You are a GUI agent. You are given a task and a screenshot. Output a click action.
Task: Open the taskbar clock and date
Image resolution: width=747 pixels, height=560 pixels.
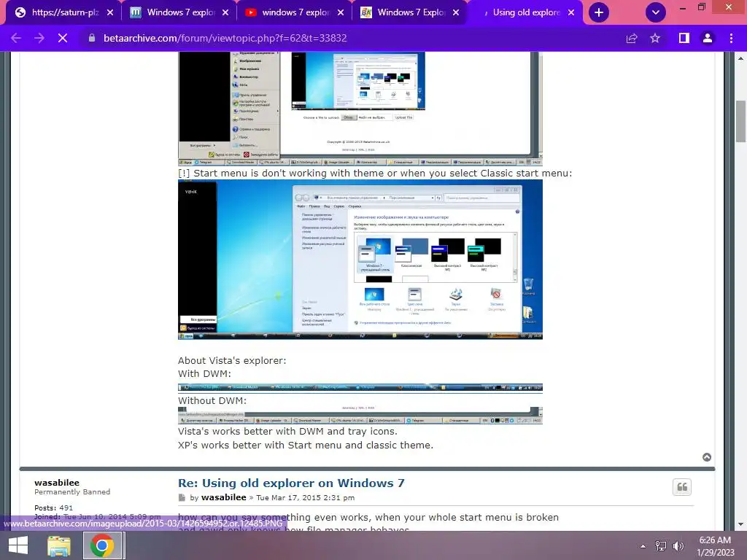click(x=716, y=545)
